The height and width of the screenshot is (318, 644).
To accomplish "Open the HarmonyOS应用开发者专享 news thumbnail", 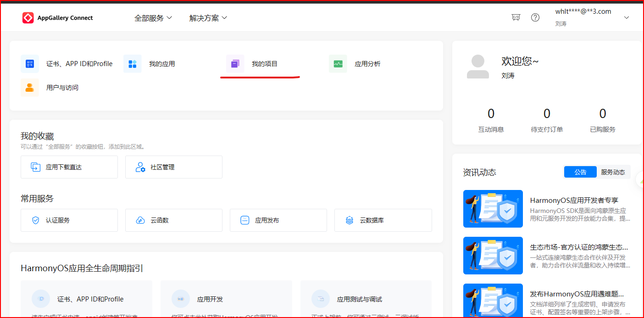I will coord(493,209).
